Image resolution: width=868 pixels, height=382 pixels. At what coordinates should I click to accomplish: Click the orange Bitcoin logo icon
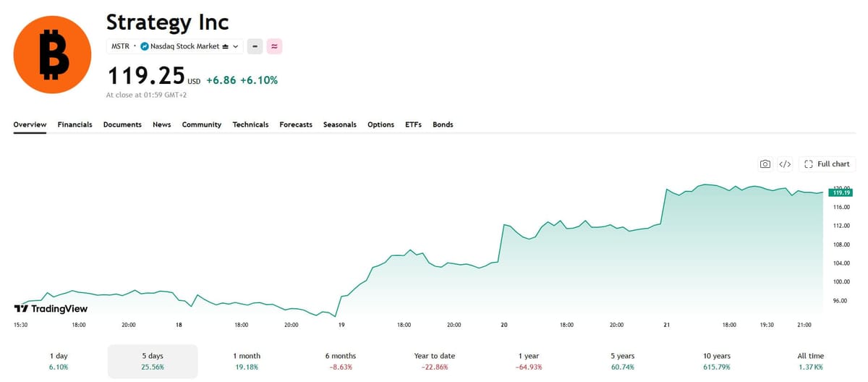point(51,55)
